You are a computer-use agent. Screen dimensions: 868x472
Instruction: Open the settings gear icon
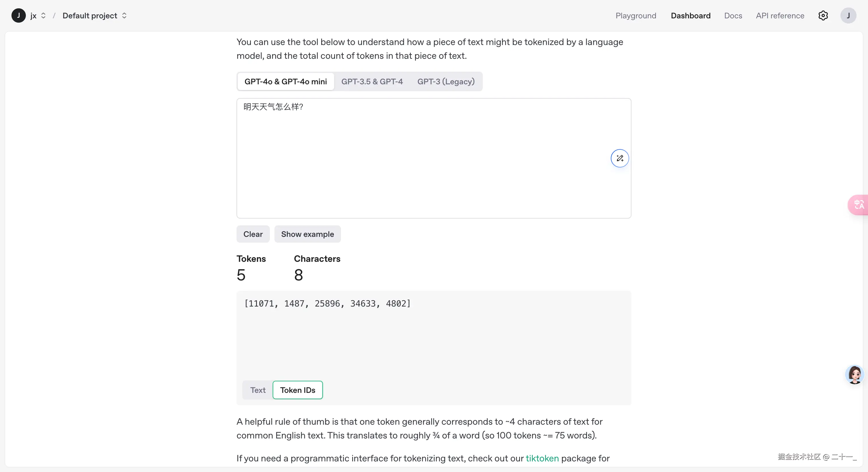tap(823, 15)
